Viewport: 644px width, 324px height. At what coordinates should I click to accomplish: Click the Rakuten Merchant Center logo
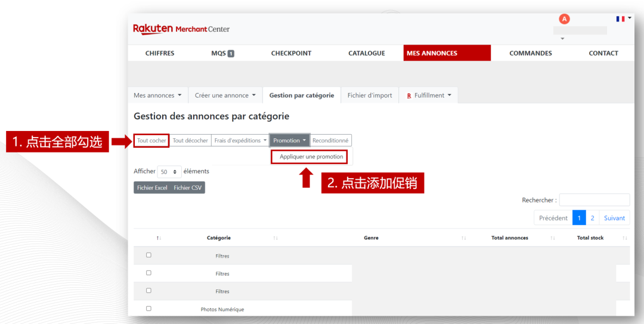181,29
